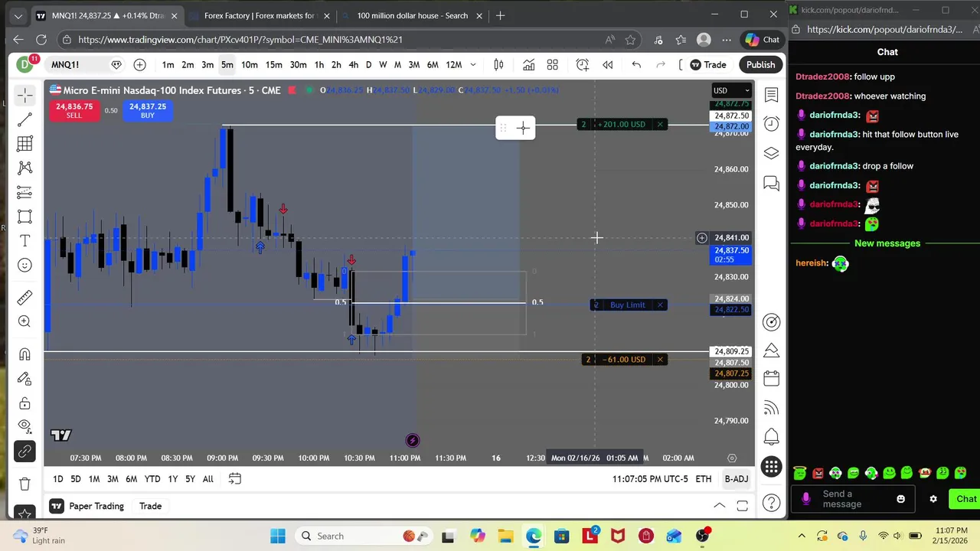The image size is (980, 551).
Task: Open the USD currency dropdown
Action: pyautogui.click(x=731, y=90)
